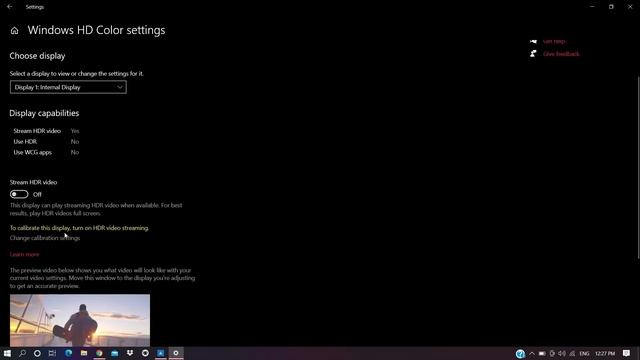Open the Mail app from the taskbar
The height and width of the screenshot is (360, 640).
115,353
